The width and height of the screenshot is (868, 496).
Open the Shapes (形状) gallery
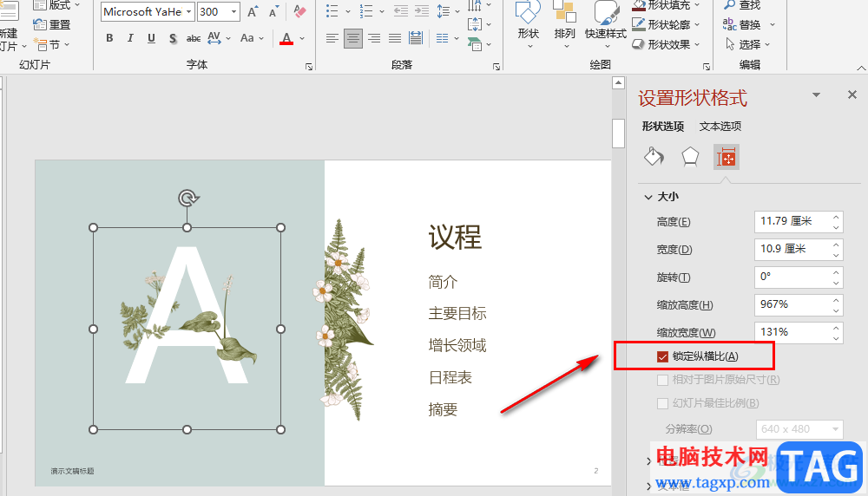(x=528, y=25)
